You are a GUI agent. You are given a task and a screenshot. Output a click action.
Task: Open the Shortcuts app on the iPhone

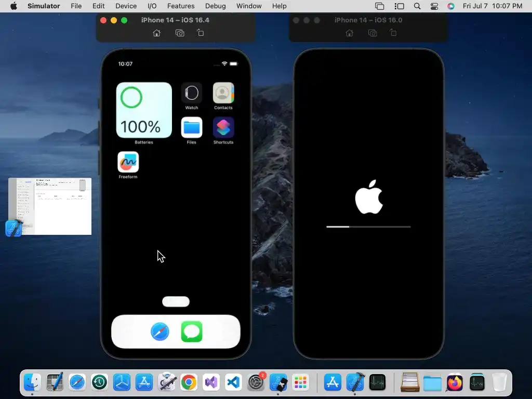223,128
